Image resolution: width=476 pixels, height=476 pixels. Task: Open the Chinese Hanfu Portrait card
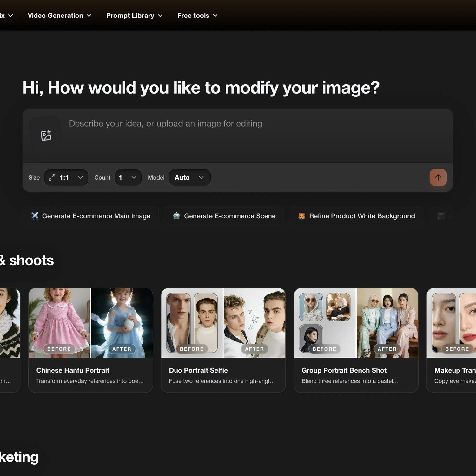pos(91,340)
